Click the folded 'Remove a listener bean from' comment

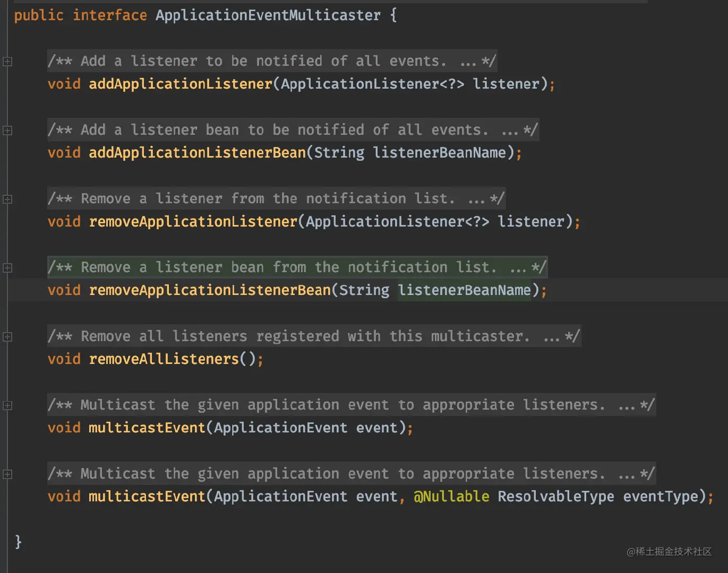pos(297,268)
